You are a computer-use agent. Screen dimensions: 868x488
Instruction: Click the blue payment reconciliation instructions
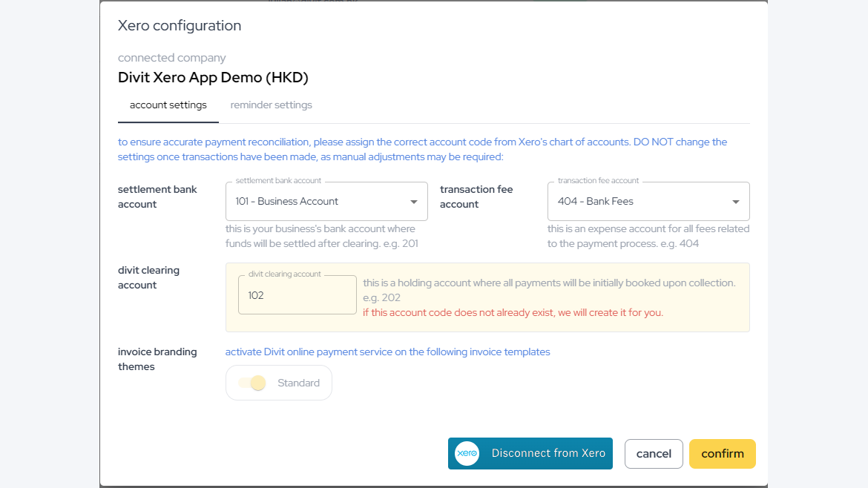[x=422, y=149]
